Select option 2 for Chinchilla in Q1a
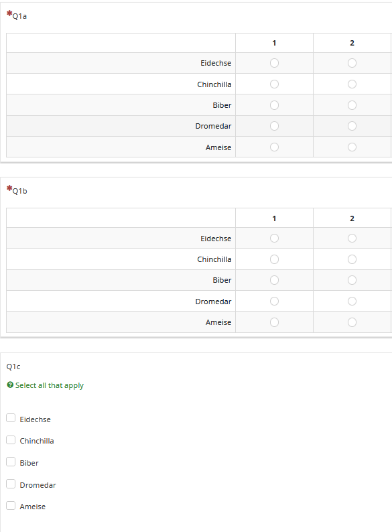The height and width of the screenshot is (532, 392). (352, 84)
